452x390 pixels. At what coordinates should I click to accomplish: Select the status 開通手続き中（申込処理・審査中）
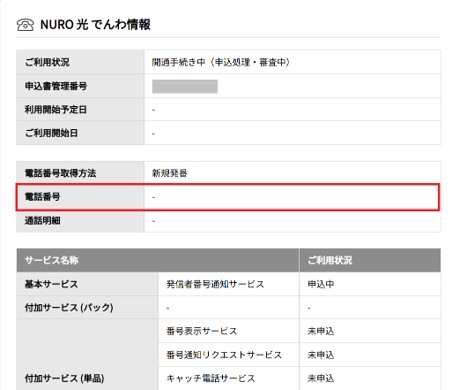[221, 62]
